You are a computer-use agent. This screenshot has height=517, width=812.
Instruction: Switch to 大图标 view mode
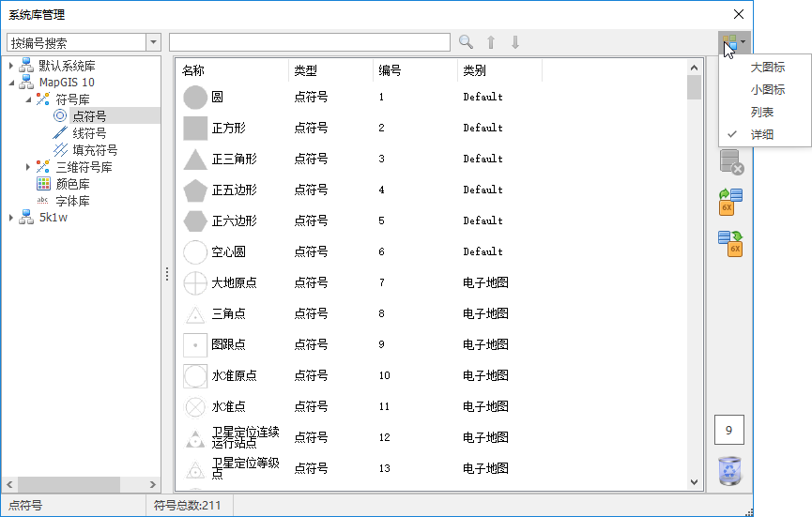click(768, 68)
